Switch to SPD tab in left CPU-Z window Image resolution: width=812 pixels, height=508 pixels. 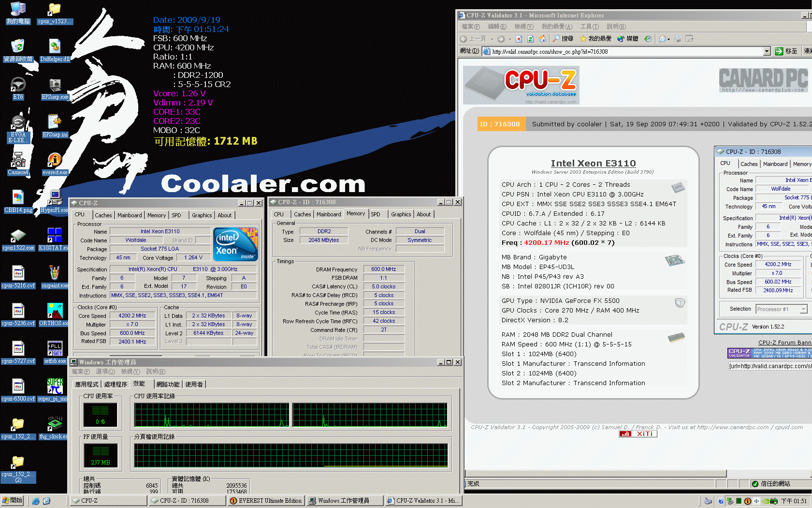(x=176, y=215)
